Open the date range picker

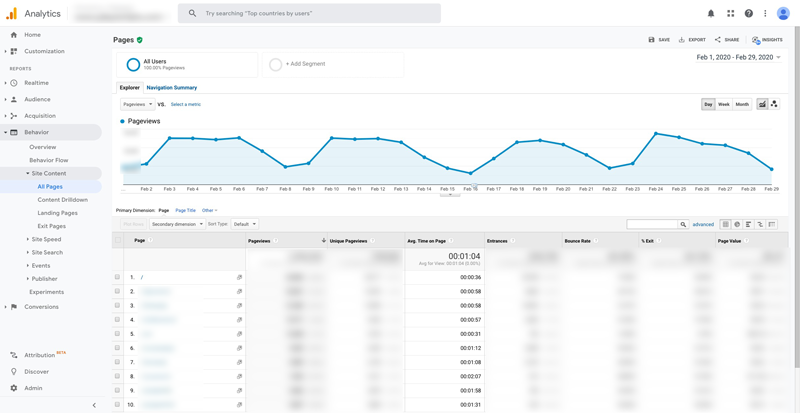tap(738, 58)
